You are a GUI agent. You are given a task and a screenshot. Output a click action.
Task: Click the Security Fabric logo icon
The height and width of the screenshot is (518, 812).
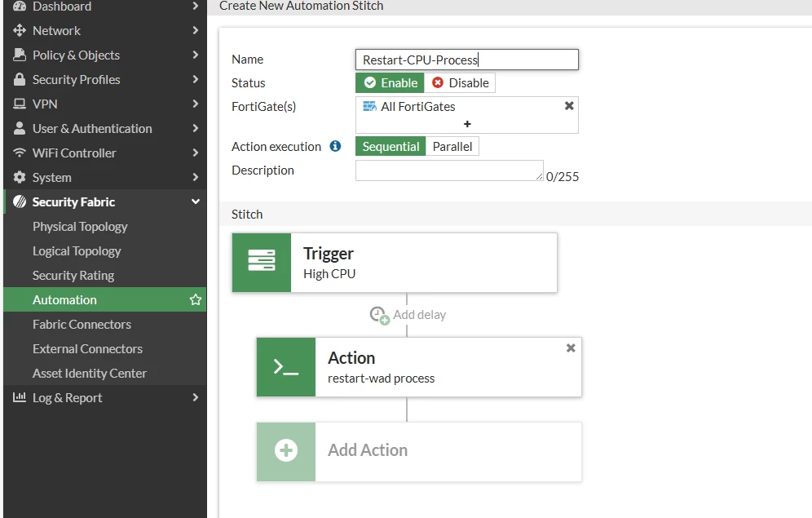(x=20, y=201)
